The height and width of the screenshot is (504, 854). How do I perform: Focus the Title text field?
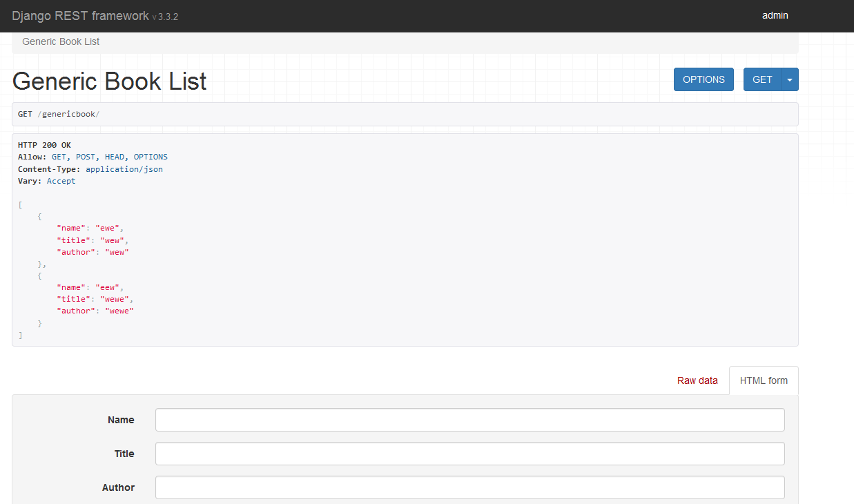point(469,454)
